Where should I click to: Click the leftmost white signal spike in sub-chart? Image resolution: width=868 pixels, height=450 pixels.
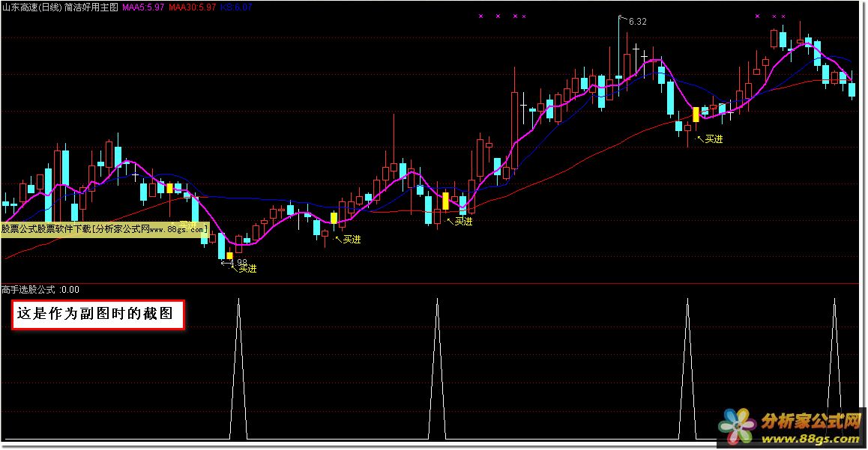pos(238,367)
